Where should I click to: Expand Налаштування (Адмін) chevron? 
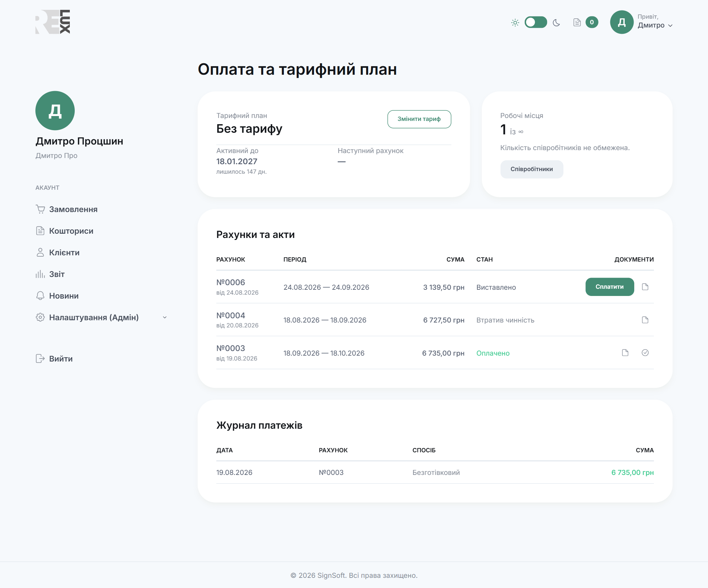pos(165,317)
